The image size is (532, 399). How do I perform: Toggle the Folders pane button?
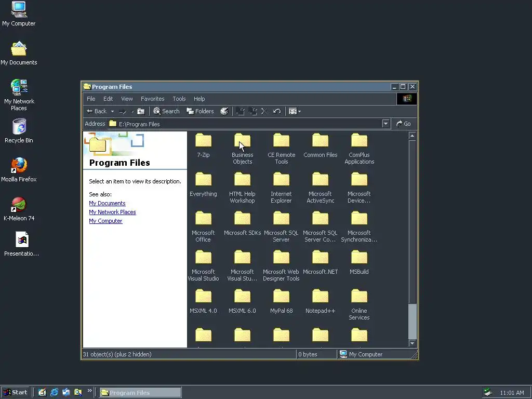pos(200,111)
